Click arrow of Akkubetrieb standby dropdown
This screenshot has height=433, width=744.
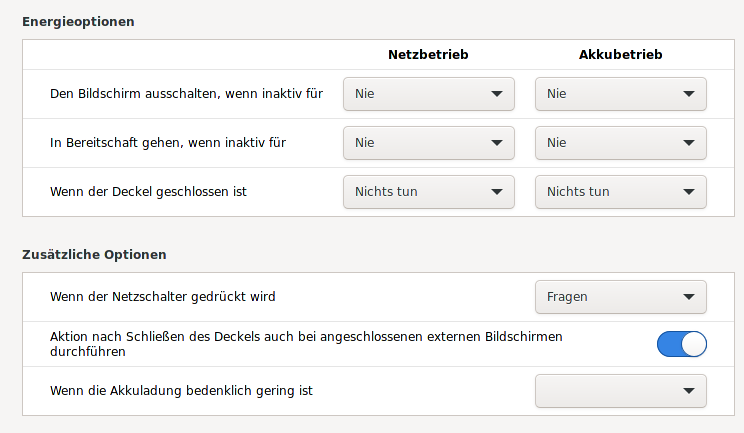tap(688, 143)
